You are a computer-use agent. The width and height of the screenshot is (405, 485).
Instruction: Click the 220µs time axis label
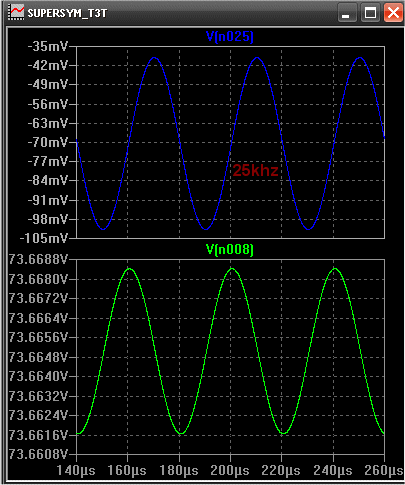click(x=281, y=471)
